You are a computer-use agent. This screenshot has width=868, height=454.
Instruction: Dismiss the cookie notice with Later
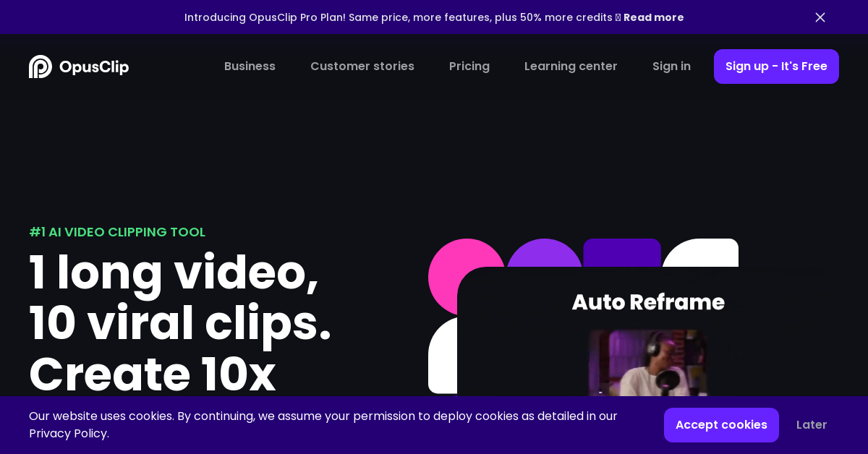(x=812, y=425)
